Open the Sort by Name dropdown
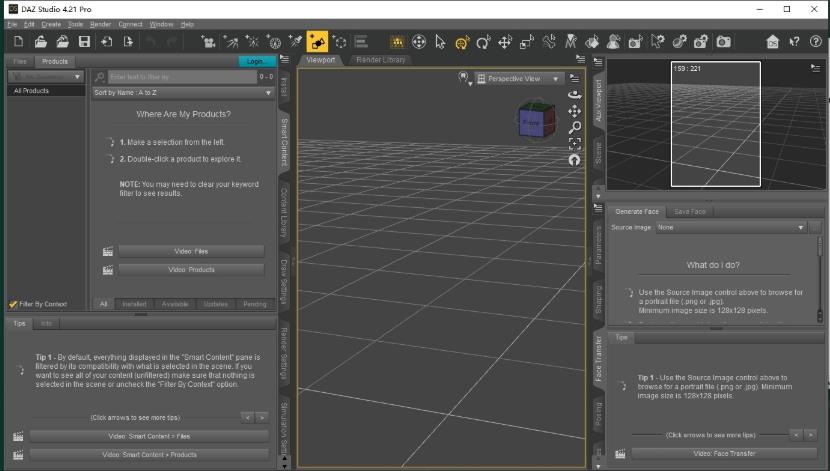Screen dimensions: 830x471 tap(183, 93)
